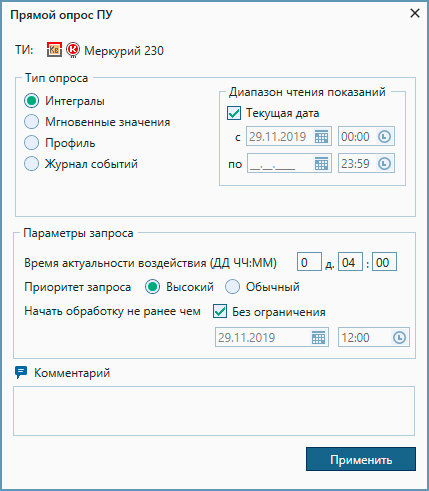
Task: Set request priority to Обычный
Action: 232,287
